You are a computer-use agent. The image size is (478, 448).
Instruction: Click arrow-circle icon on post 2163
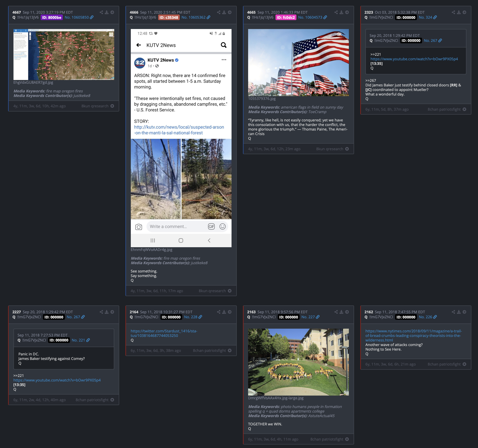point(347,312)
